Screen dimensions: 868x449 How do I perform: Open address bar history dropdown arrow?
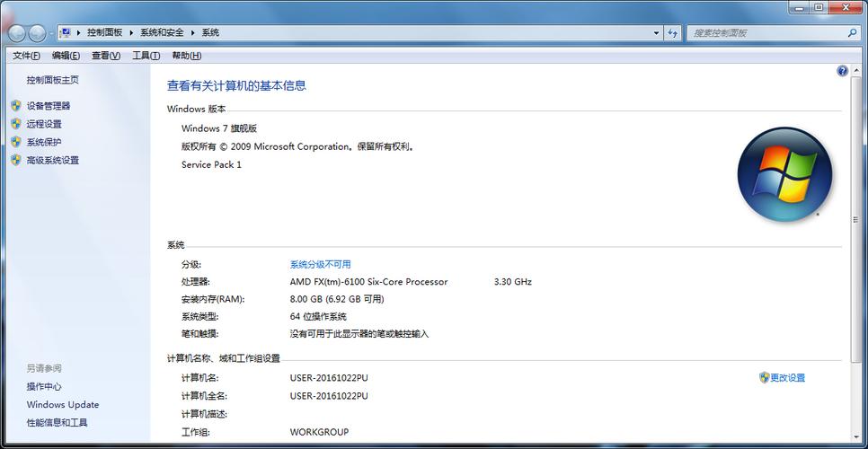(x=657, y=32)
